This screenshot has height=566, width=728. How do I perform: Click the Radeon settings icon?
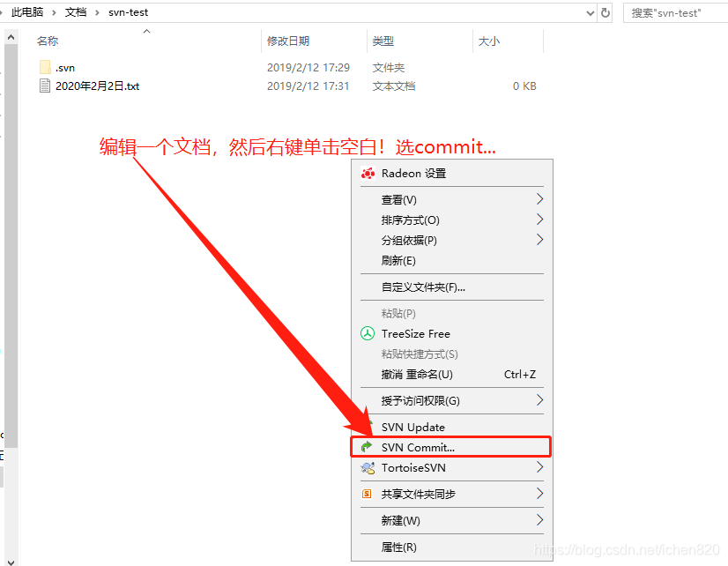[x=368, y=174]
